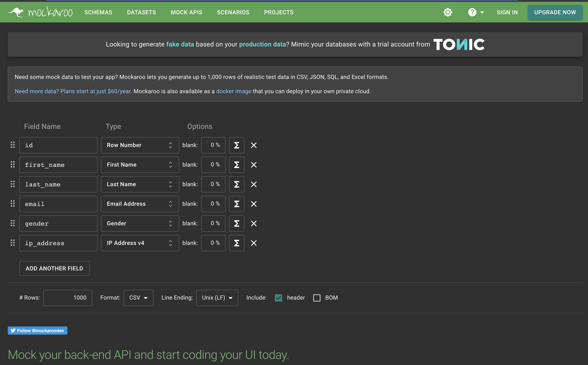
Task: Open the docker image link
Action: 233,91
